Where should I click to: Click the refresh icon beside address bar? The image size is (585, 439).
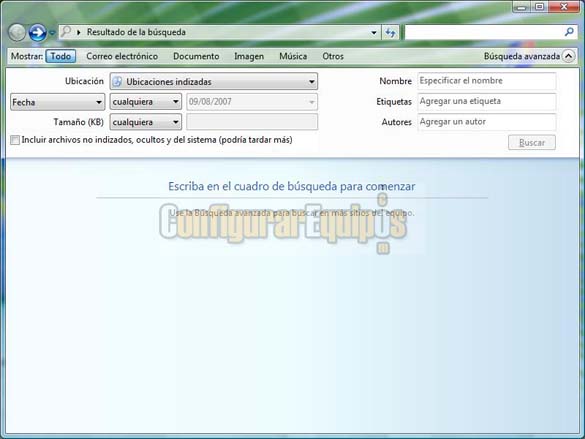[390, 33]
